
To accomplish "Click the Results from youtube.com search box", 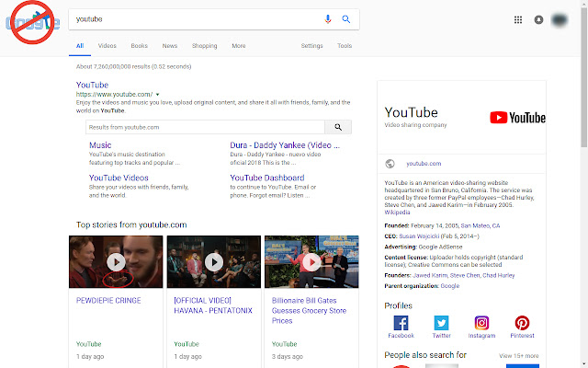I will coord(204,127).
